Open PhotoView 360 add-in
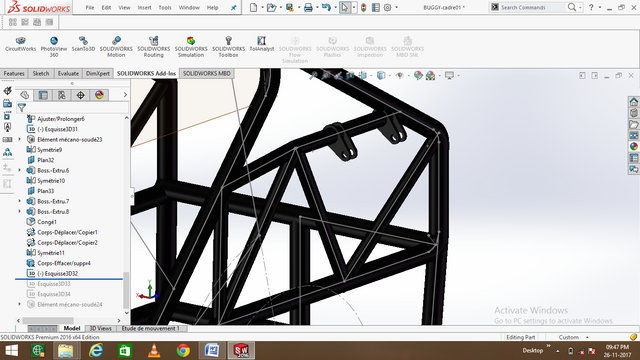640x360 pixels. point(54,47)
